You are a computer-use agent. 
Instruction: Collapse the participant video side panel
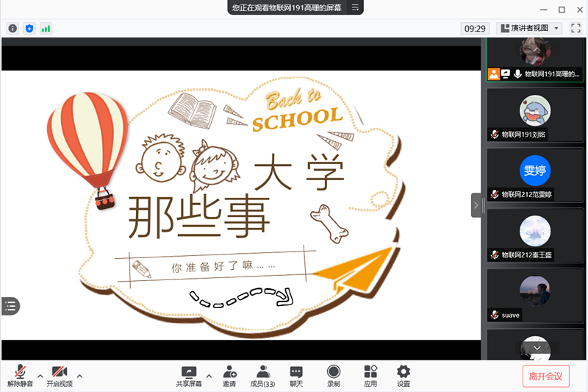click(x=476, y=205)
